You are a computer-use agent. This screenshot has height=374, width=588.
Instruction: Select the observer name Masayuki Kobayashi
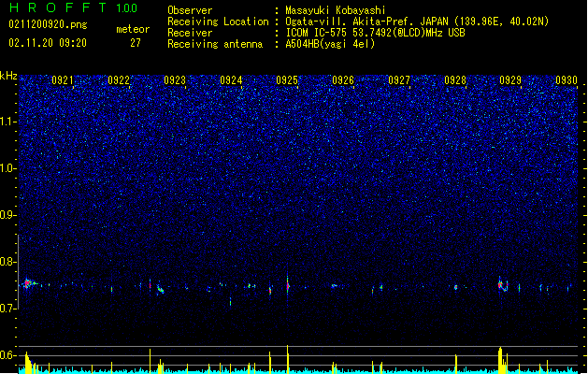click(x=336, y=10)
